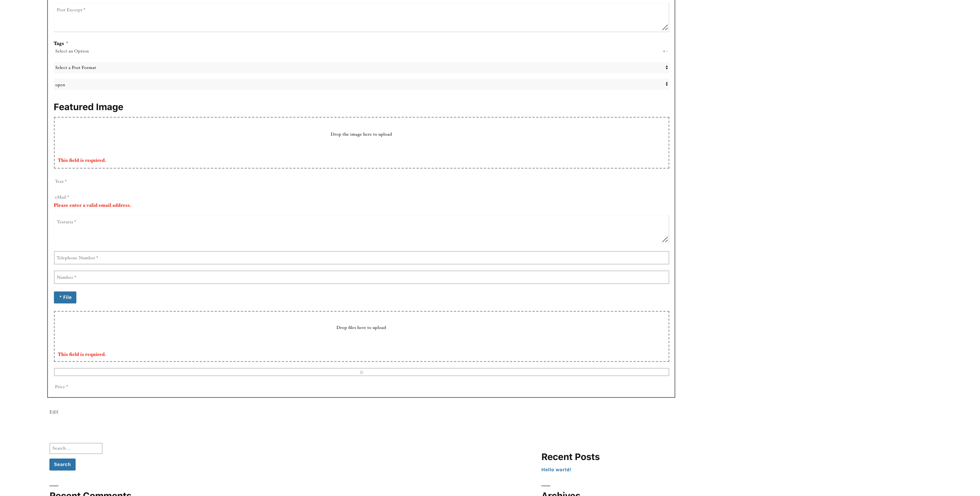Open the Select a Post Format dropdown
980x496 pixels.
pos(361,67)
